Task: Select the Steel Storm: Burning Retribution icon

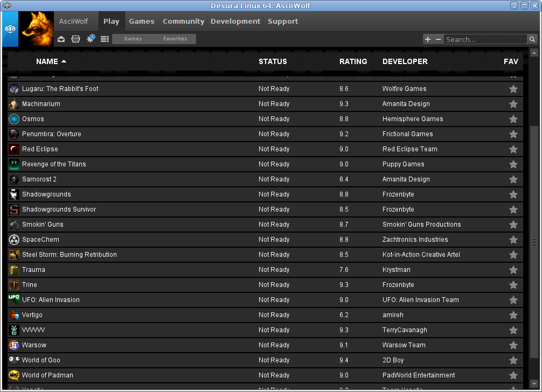Action: pyautogui.click(x=14, y=255)
